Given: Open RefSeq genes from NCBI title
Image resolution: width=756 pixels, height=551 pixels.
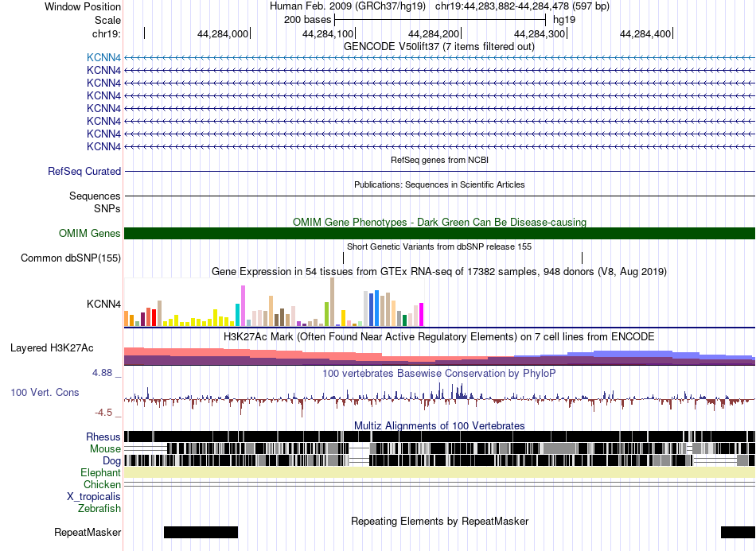Looking at the screenshot, I should point(439,160).
